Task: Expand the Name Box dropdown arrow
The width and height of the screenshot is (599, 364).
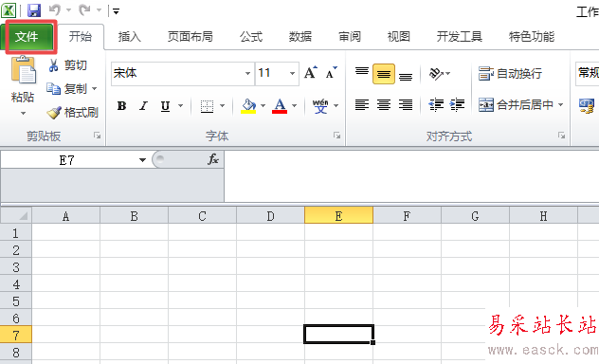Action: pyautogui.click(x=142, y=160)
